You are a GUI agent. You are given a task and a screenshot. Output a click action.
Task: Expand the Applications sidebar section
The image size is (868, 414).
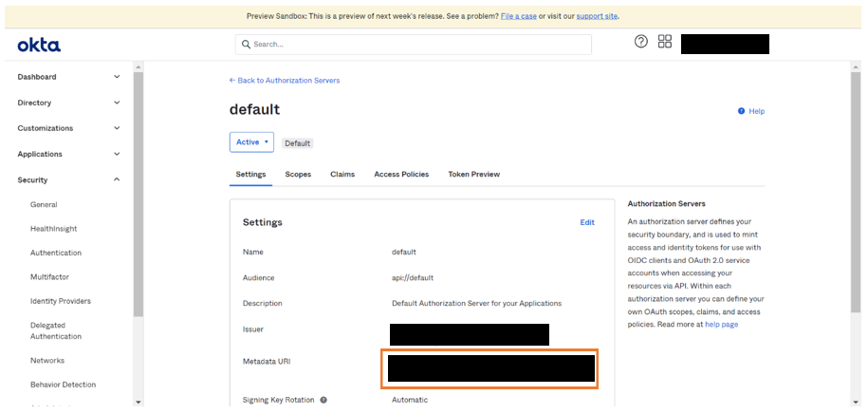point(117,154)
